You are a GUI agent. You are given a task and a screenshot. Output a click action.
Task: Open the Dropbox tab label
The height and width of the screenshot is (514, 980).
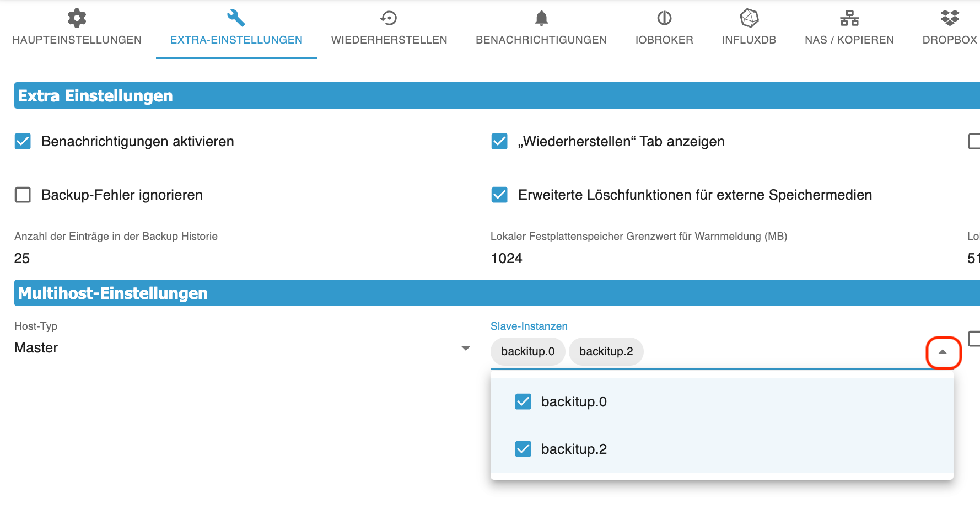[x=950, y=40]
